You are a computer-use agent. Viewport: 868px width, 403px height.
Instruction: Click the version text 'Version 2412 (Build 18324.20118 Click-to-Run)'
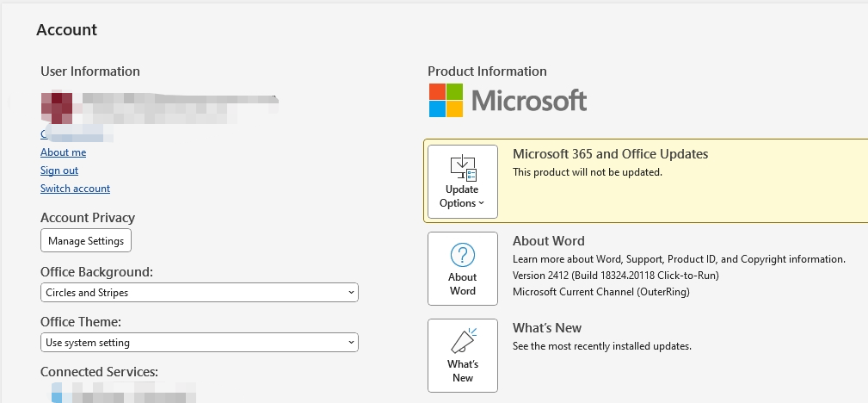(x=616, y=276)
